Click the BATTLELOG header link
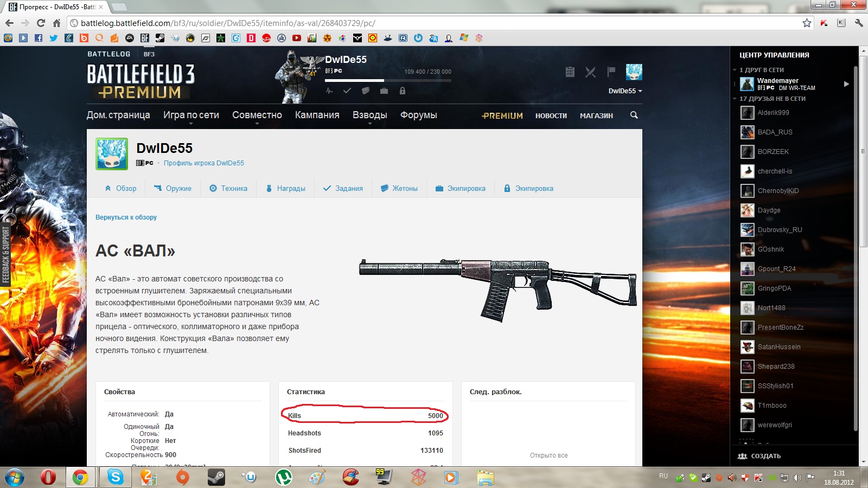Screen dimensions: 868x488 109,54
